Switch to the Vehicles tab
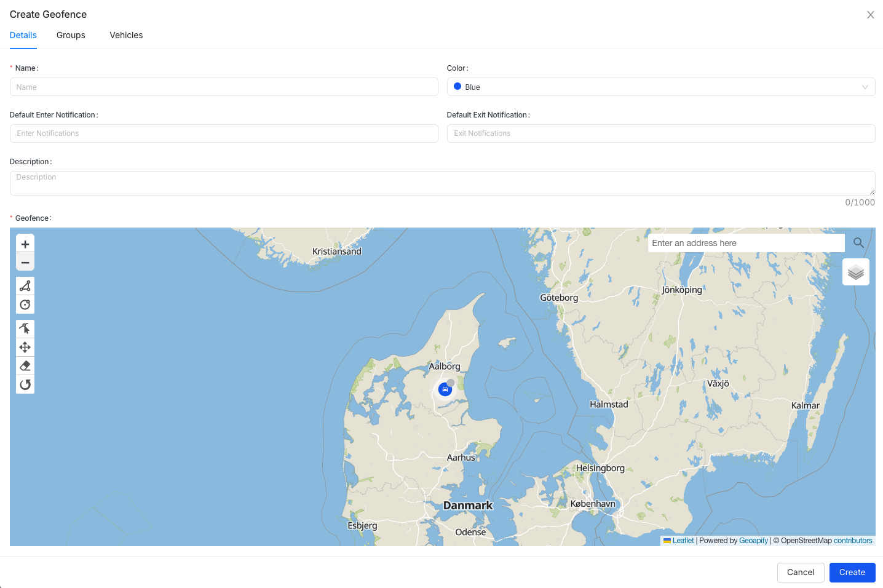The width and height of the screenshot is (883, 588). point(126,35)
